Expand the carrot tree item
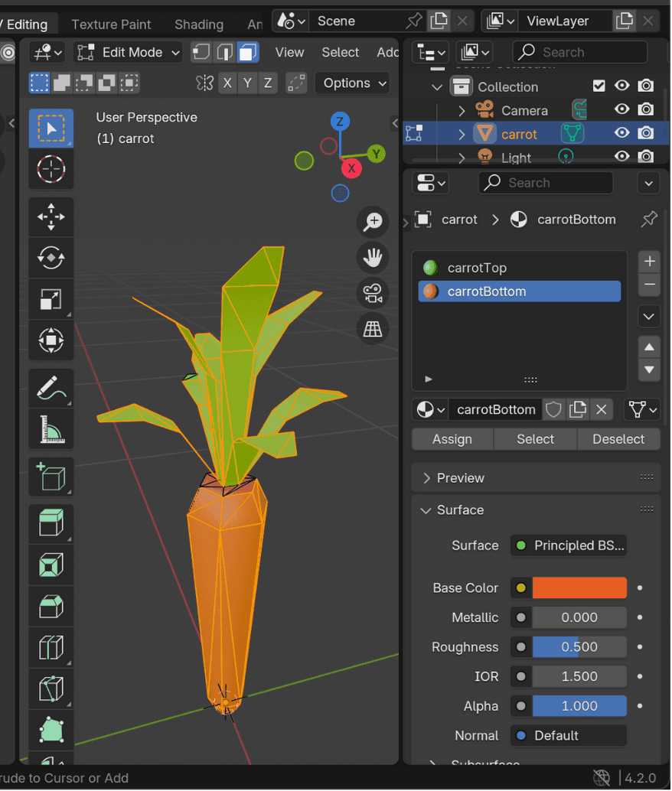This screenshot has width=672, height=791. (x=462, y=134)
